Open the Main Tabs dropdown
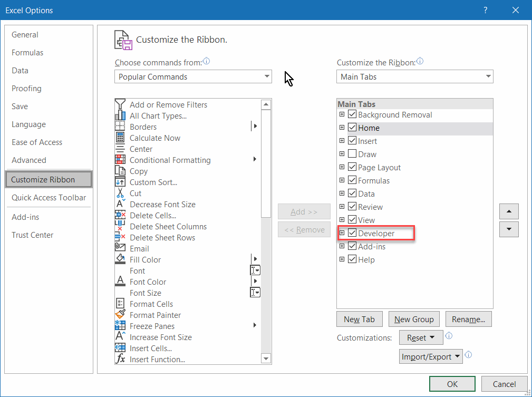 (414, 76)
